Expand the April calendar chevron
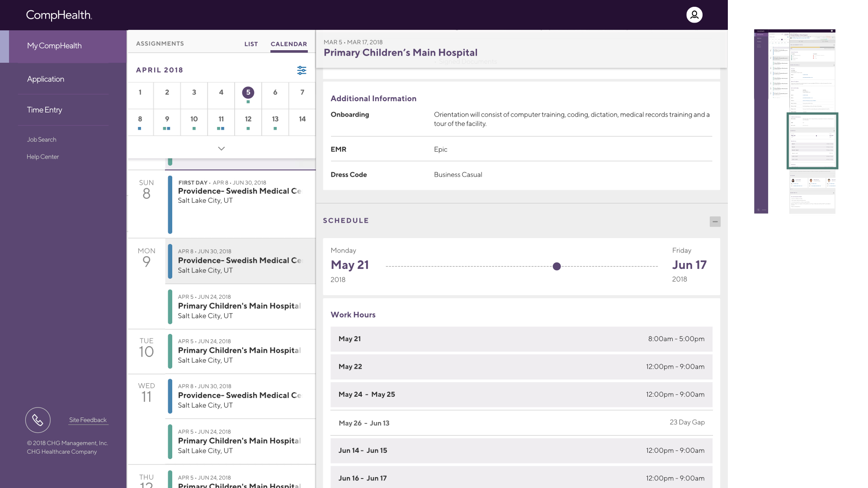 [222, 148]
